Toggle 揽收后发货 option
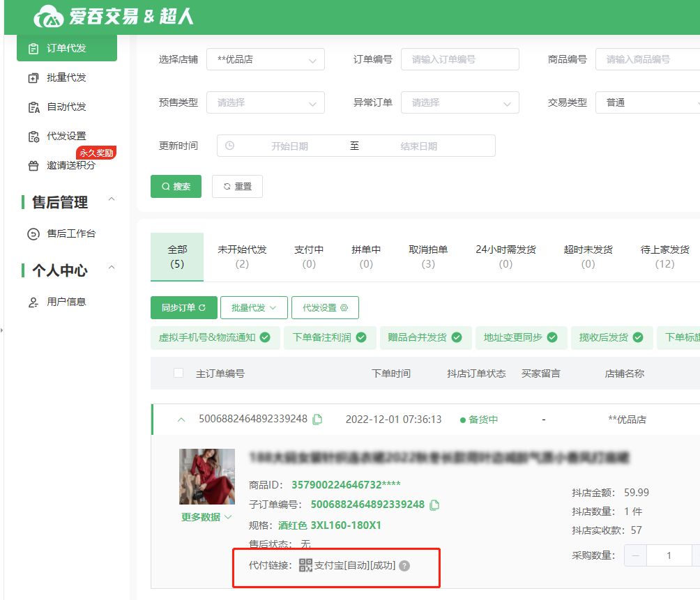 click(611, 338)
